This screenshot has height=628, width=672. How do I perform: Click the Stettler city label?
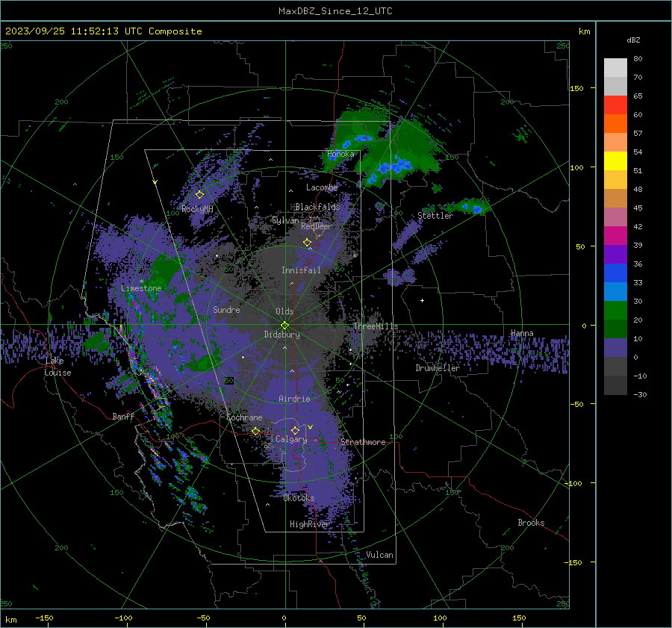(x=435, y=216)
